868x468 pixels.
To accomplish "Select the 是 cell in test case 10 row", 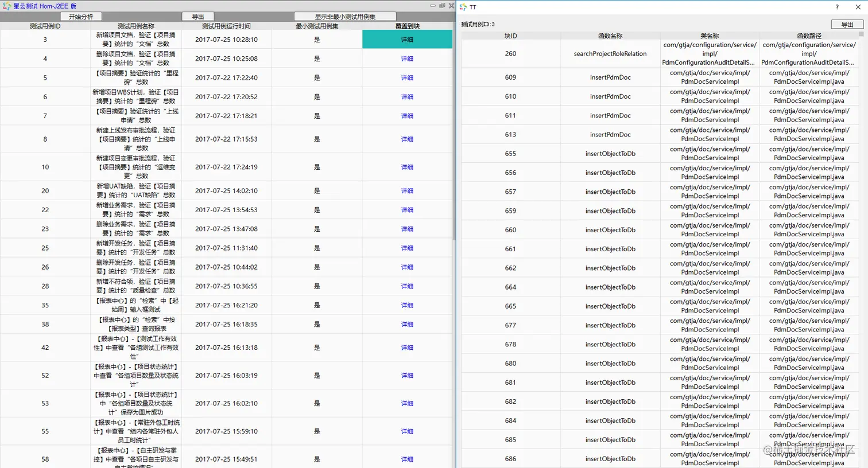I will click(x=317, y=167).
